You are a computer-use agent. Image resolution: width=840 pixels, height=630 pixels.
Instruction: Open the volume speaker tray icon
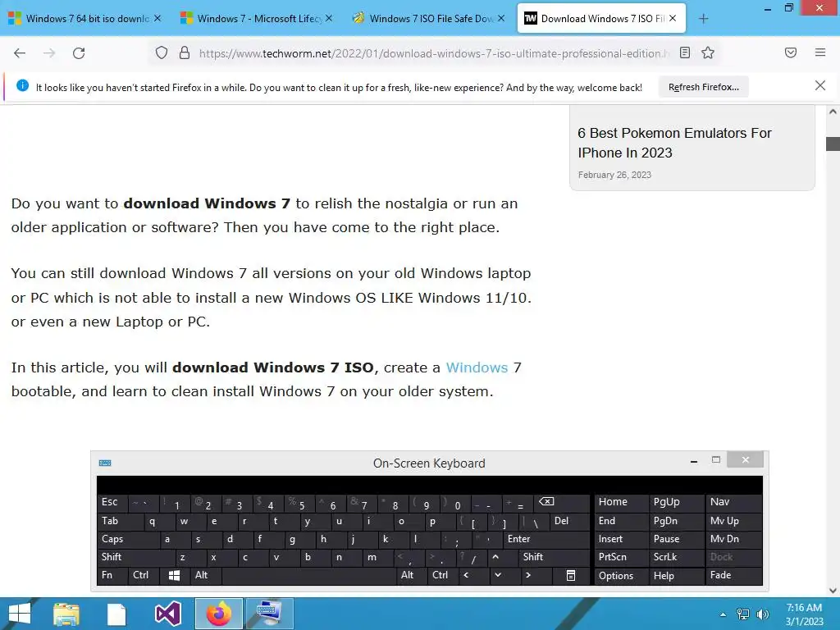coord(762,614)
